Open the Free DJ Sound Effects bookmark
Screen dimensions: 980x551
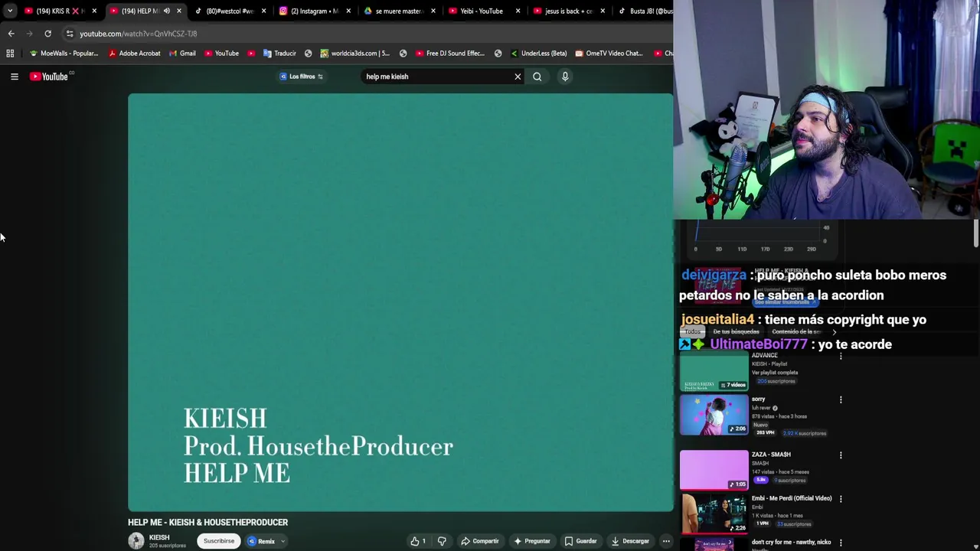pyautogui.click(x=449, y=54)
